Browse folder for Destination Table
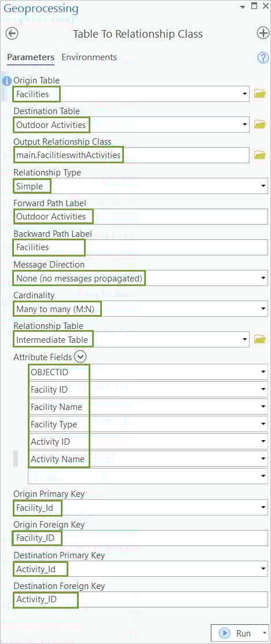Screen dimensions: 271x644 click(259, 124)
